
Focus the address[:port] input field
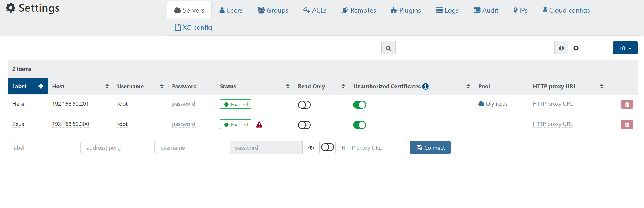[118, 147]
